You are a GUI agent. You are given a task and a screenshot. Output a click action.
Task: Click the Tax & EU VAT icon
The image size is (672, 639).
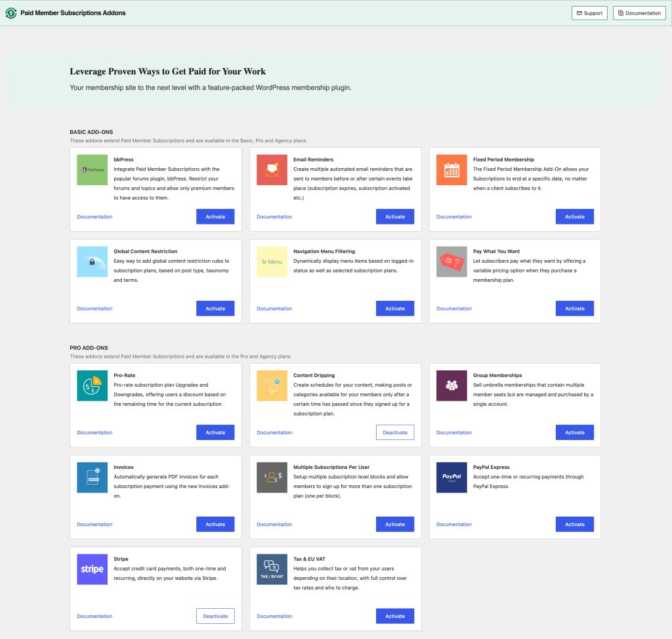click(x=272, y=569)
